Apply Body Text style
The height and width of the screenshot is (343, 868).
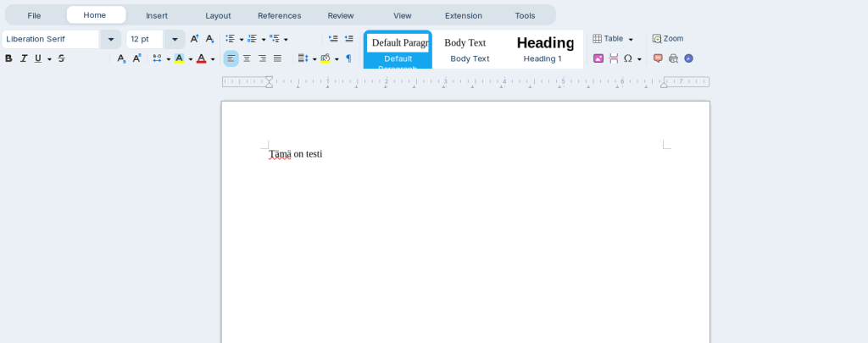pos(470,50)
